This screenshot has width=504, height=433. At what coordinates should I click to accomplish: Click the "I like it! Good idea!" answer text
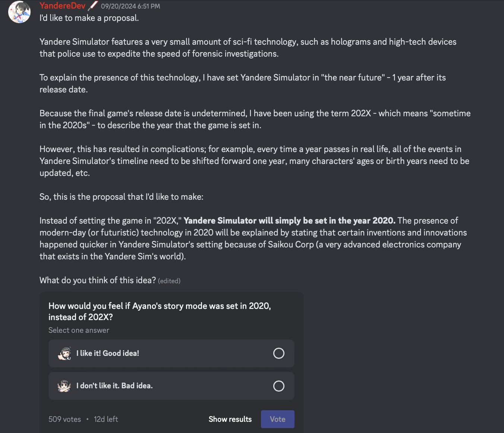[x=108, y=353]
